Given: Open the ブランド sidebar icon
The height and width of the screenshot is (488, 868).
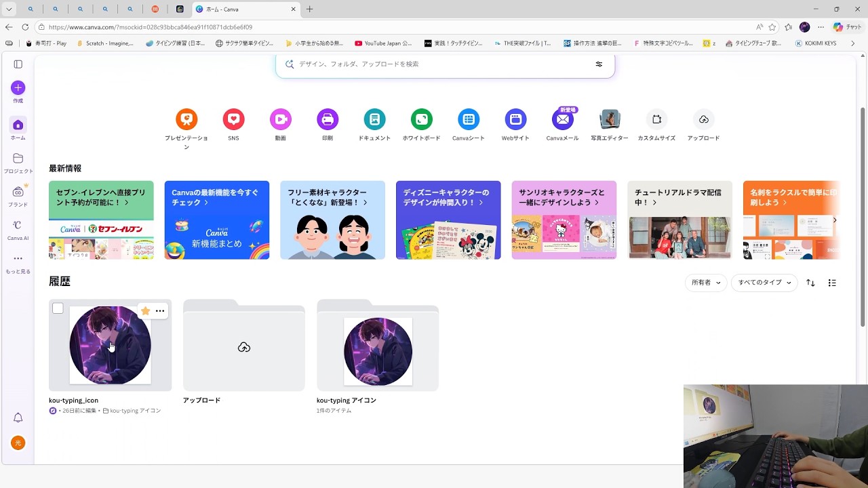Looking at the screenshot, I should point(18,192).
